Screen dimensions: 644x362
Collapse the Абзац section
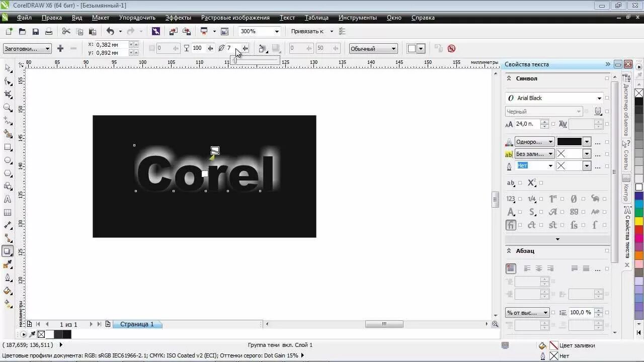click(509, 251)
